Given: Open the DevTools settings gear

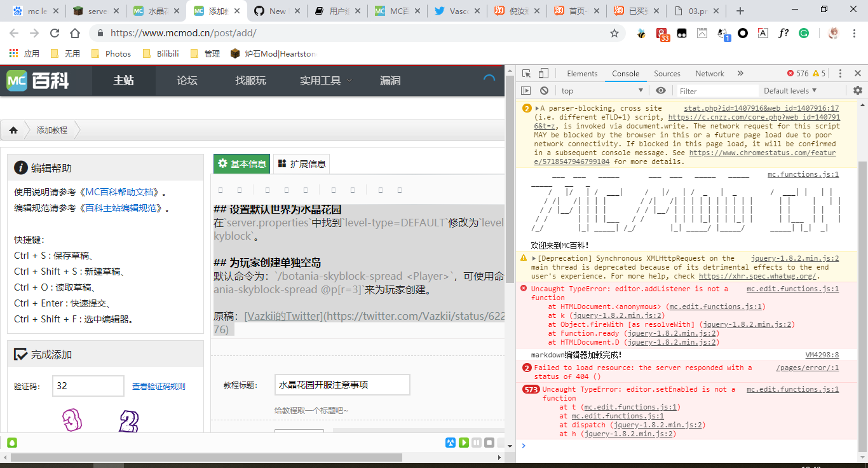Looking at the screenshot, I should pyautogui.click(x=858, y=90).
